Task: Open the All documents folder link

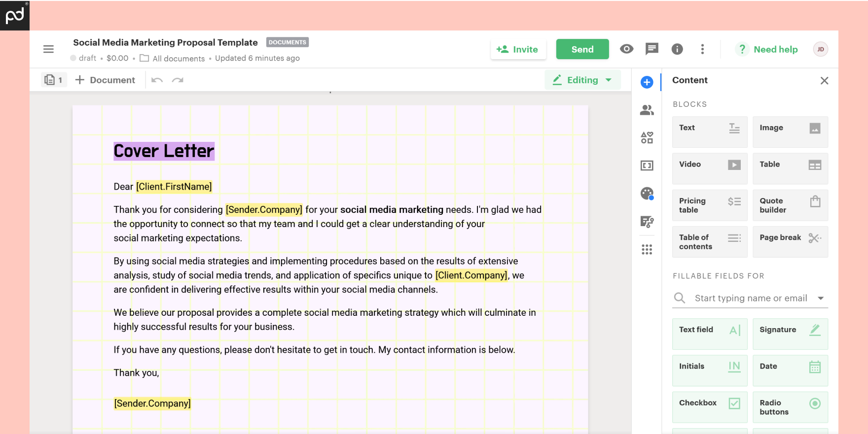Action: coord(172,58)
